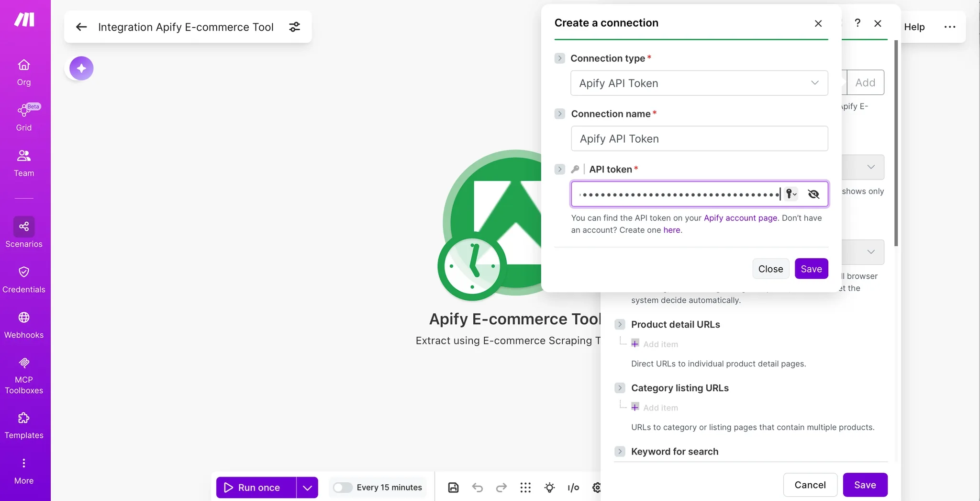
Task: Click Save in Create a connection dialog
Action: [811, 269]
